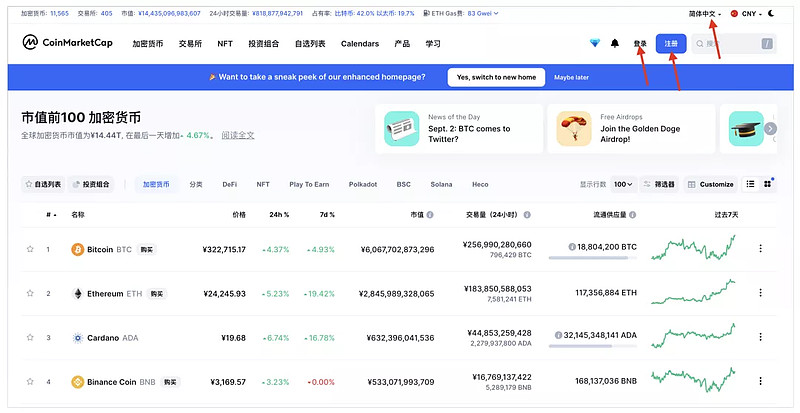The height and width of the screenshot is (413, 800).
Task: Select the DeFi category tab
Action: [x=230, y=184]
